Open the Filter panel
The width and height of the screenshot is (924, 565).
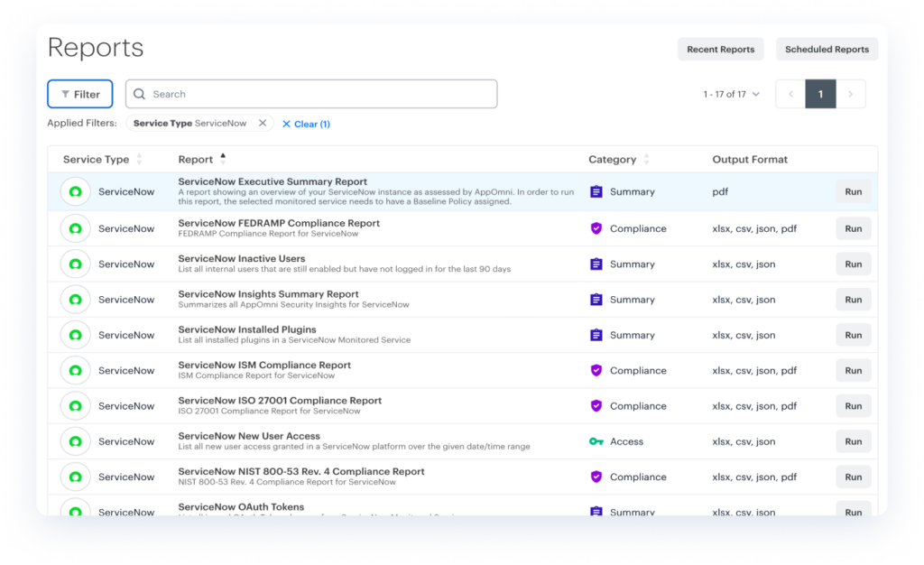click(x=80, y=94)
